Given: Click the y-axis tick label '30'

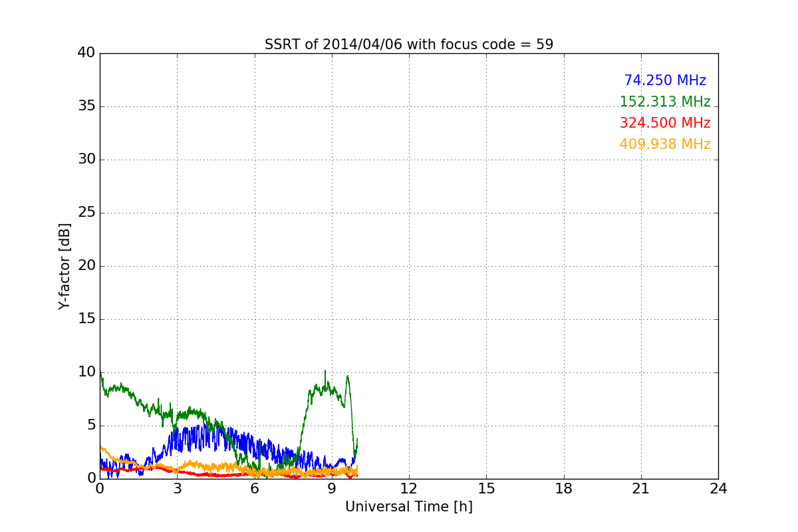Looking at the screenshot, I should point(86,160).
